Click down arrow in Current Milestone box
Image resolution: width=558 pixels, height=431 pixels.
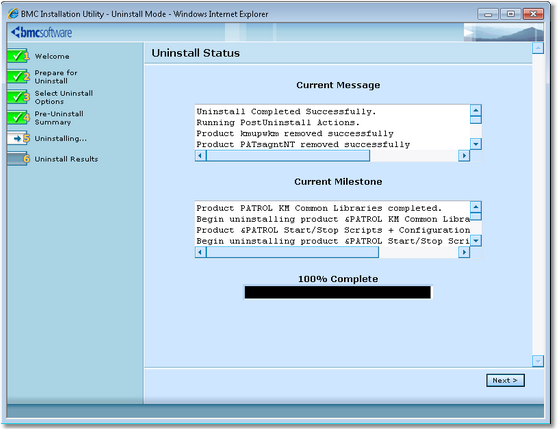(476, 241)
